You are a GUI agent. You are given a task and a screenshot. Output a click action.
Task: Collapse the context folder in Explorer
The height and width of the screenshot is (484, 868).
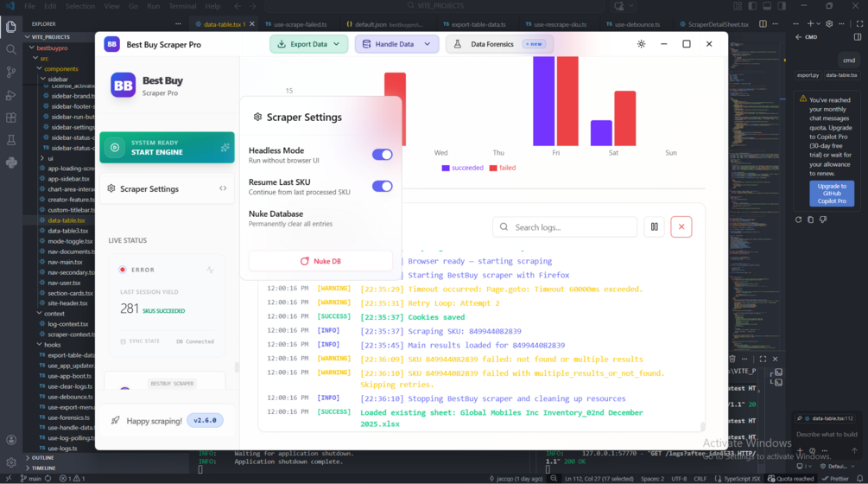tap(40, 314)
